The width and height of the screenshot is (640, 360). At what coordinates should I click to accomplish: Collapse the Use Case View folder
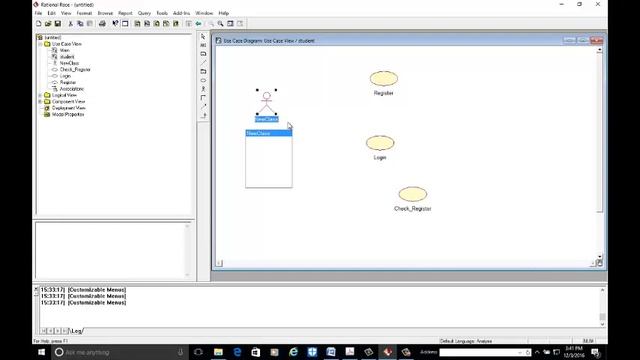(x=40, y=44)
